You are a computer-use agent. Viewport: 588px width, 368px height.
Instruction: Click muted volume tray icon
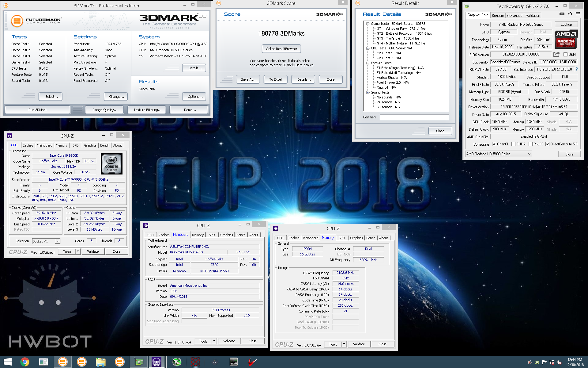tap(559, 362)
